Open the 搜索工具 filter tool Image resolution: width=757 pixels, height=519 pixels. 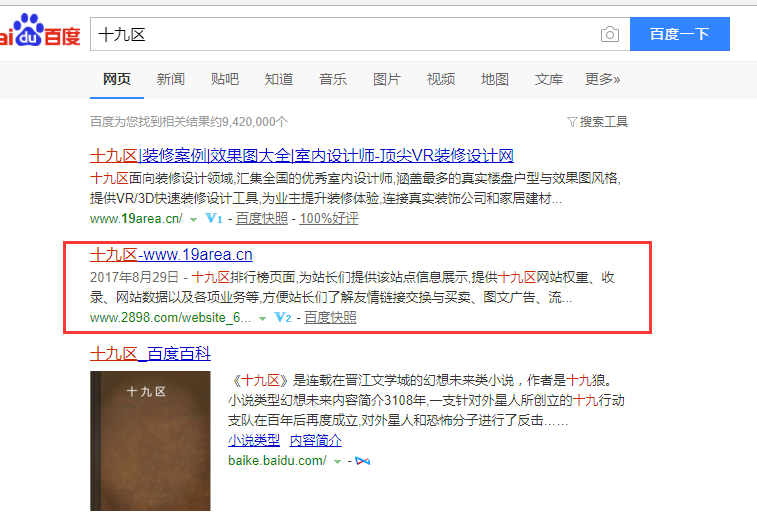pos(597,122)
